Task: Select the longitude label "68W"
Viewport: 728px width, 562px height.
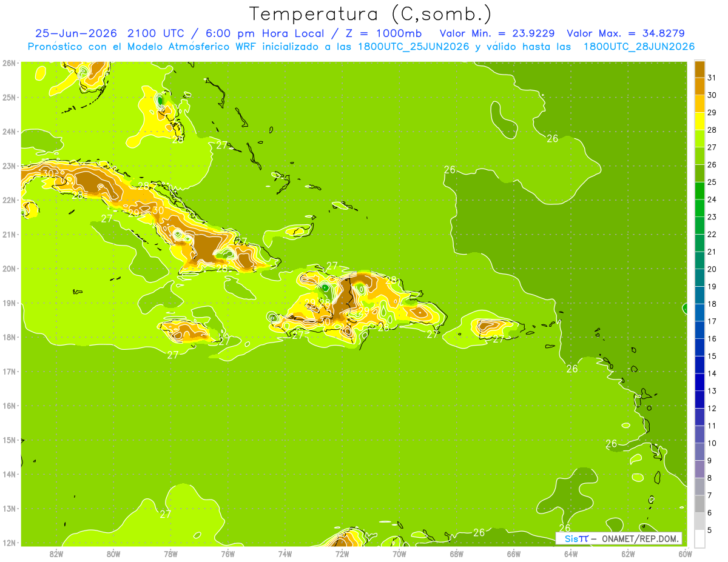Action: point(456,554)
